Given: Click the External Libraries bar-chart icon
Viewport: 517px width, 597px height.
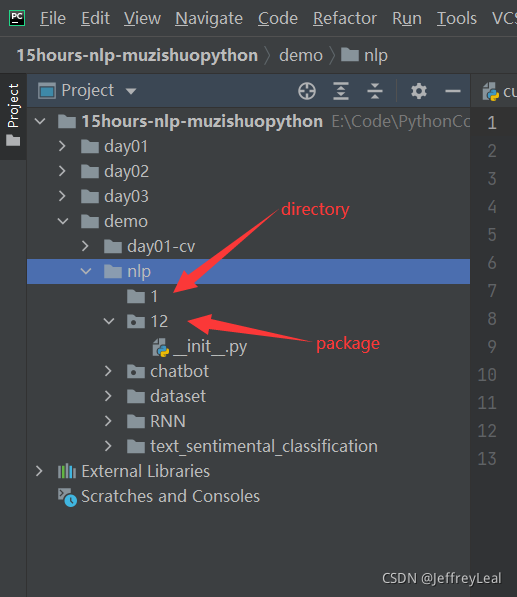Looking at the screenshot, I should [67, 471].
